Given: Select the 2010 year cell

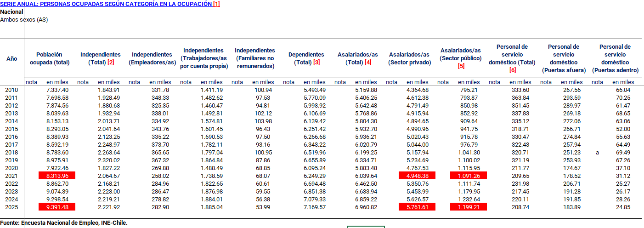Looking at the screenshot, I should pyautogui.click(x=11, y=90).
